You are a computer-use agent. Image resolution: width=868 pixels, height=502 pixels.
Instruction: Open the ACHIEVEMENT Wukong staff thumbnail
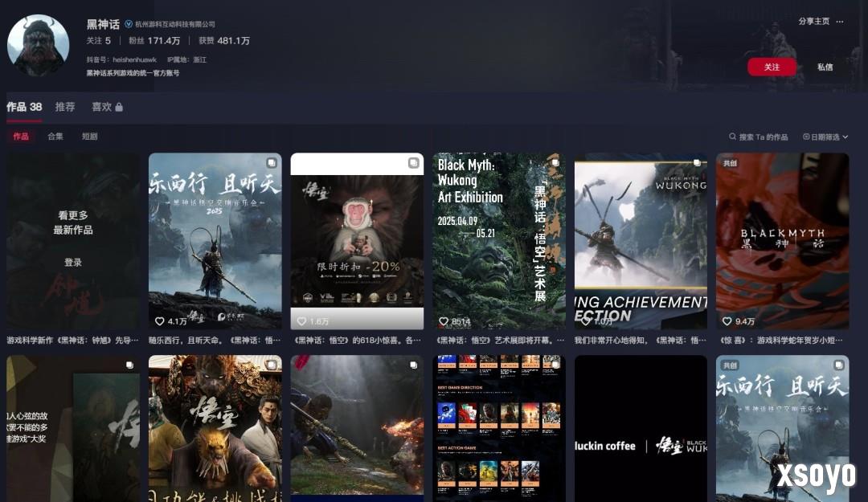pos(641,241)
